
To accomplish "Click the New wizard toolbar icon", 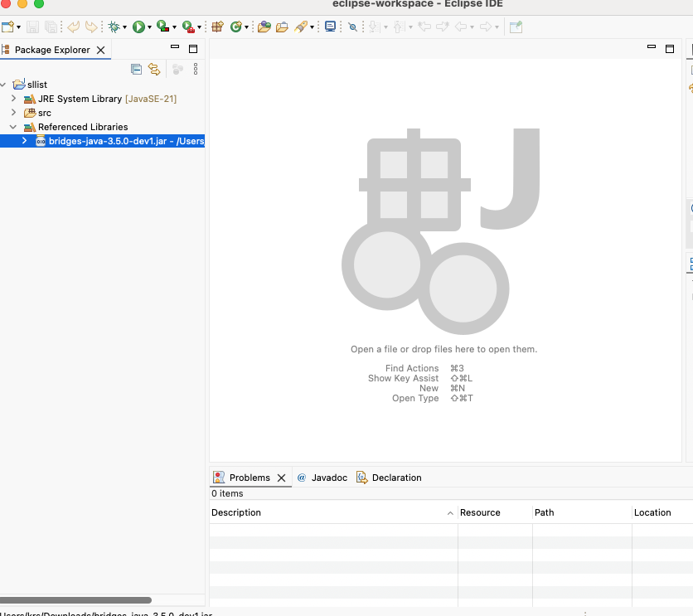I will 7,27.
